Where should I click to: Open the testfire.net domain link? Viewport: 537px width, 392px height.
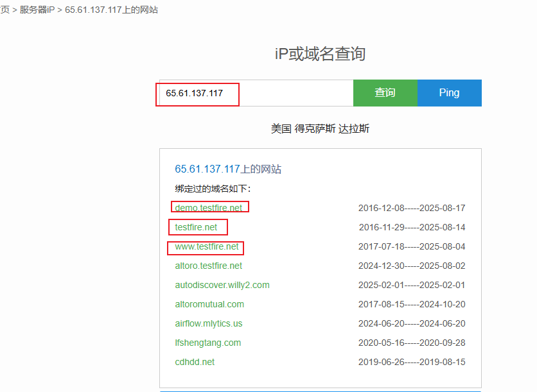pos(196,227)
